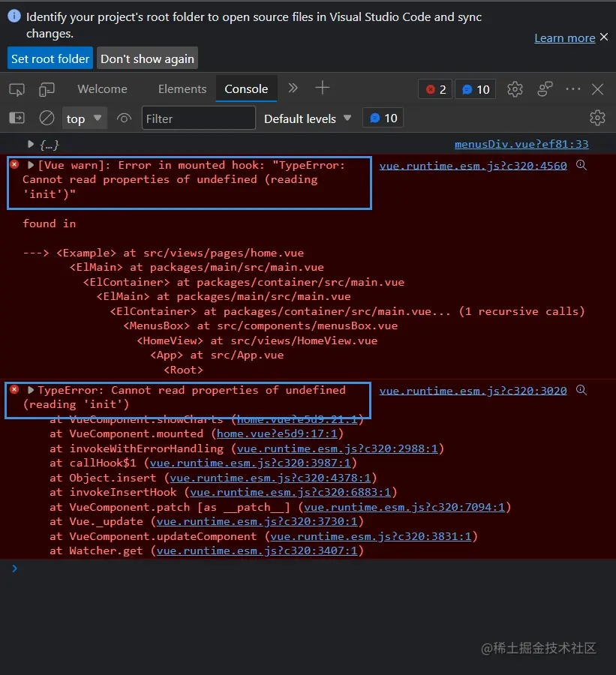Viewport: 616px width, 675px height.
Task: Click the plus icon to add tool
Action: (322, 88)
